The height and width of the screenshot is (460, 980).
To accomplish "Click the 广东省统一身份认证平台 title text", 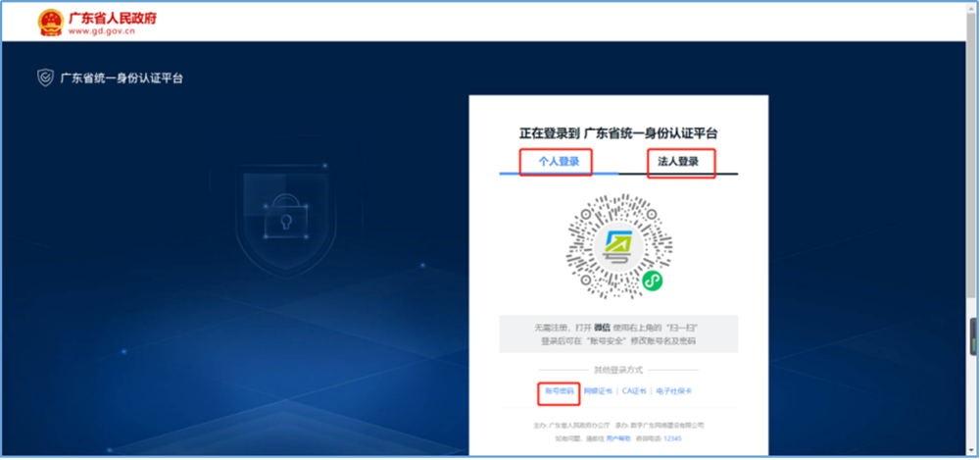I will coord(122,78).
